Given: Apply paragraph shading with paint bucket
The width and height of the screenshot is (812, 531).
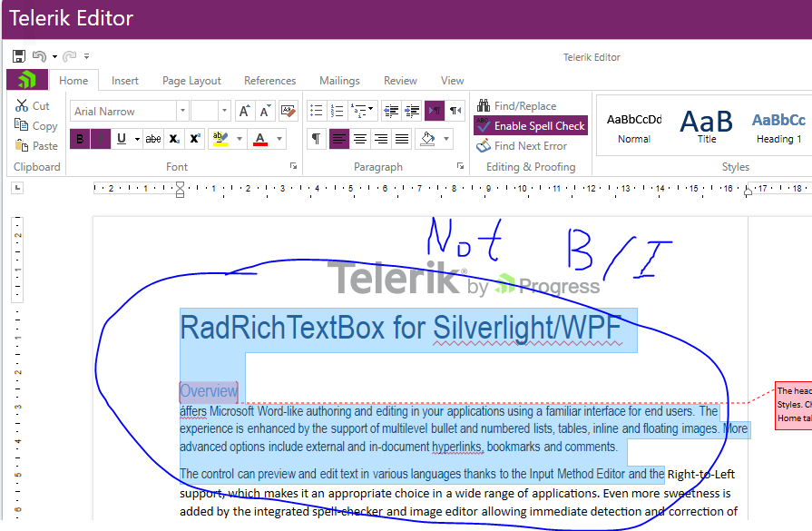Looking at the screenshot, I should click(427, 139).
